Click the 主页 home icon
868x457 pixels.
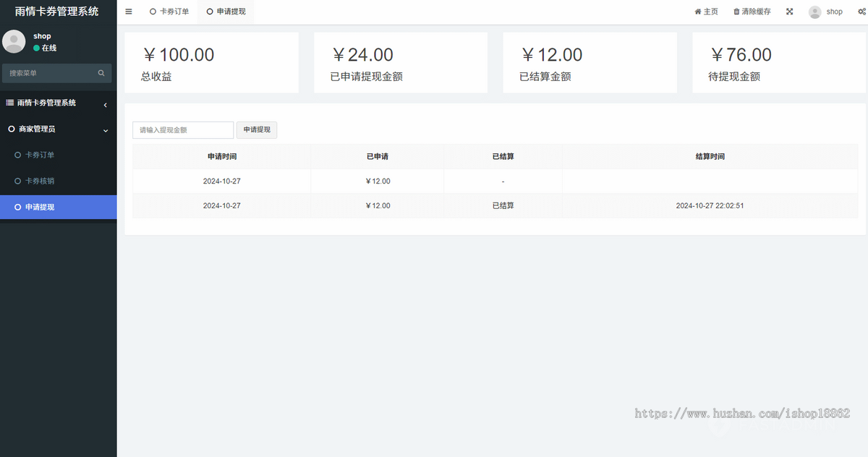pos(697,11)
